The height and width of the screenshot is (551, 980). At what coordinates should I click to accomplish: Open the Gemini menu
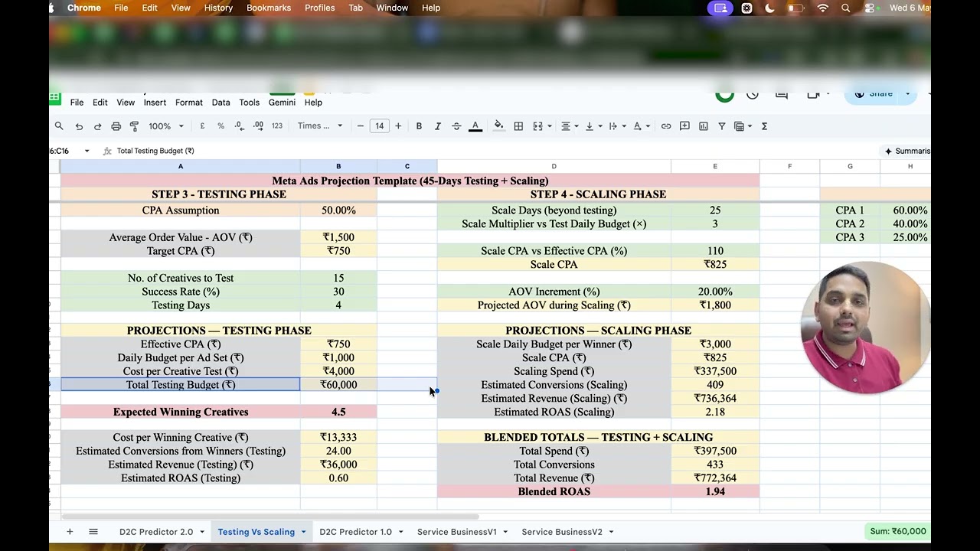[282, 103]
